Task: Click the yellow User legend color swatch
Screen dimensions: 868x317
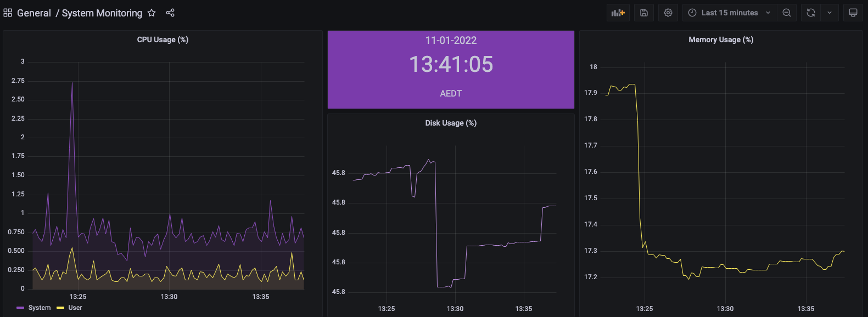Action: (x=60, y=308)
